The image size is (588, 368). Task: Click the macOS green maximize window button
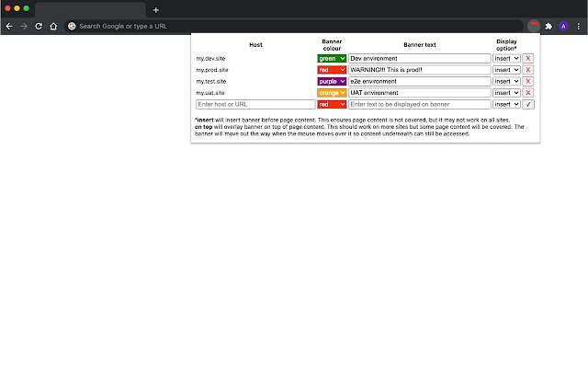pos(27,8)
